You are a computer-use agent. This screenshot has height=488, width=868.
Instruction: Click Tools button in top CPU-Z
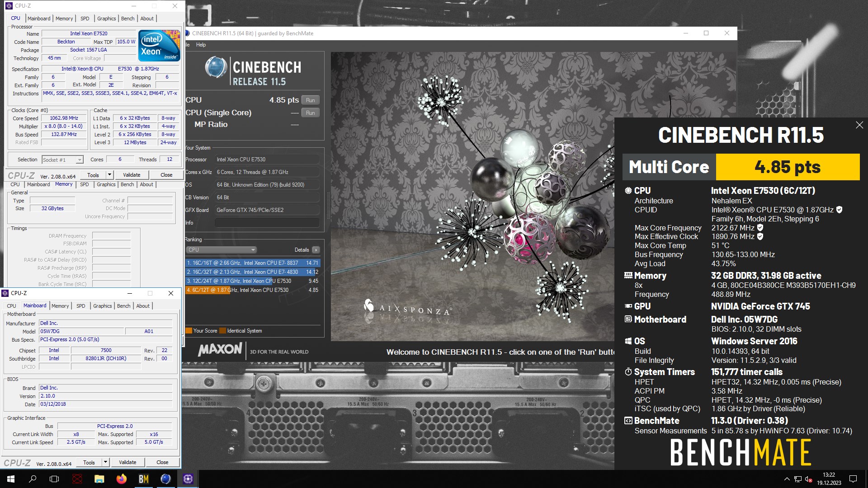(x=93, y=175)
